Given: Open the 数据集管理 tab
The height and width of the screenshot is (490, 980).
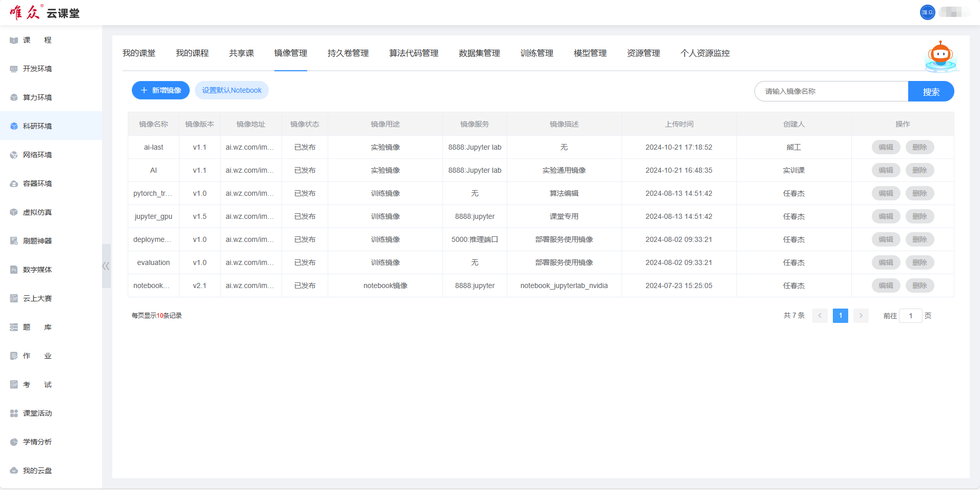Looking at the screenshot, I should pyautogui.click(x=479, y=53).
